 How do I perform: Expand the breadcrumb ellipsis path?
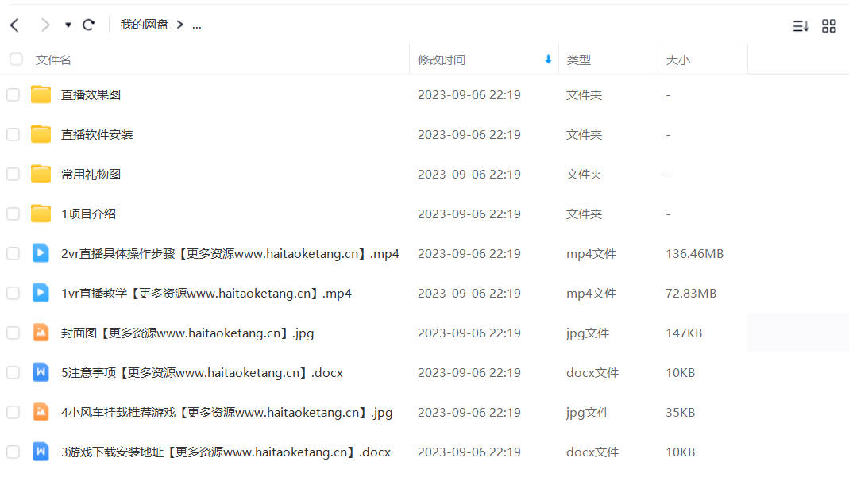(196, 25)
